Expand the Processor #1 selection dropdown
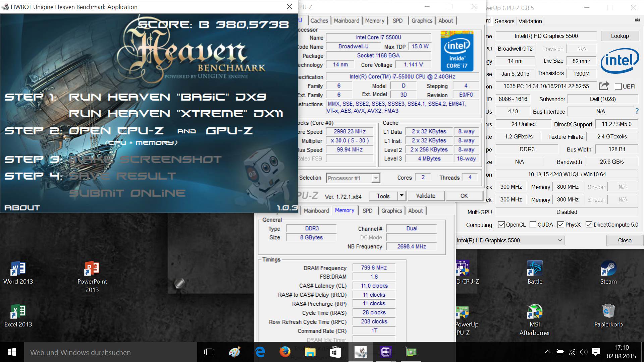This screenshot has width=644, height=362. point(376,178)
